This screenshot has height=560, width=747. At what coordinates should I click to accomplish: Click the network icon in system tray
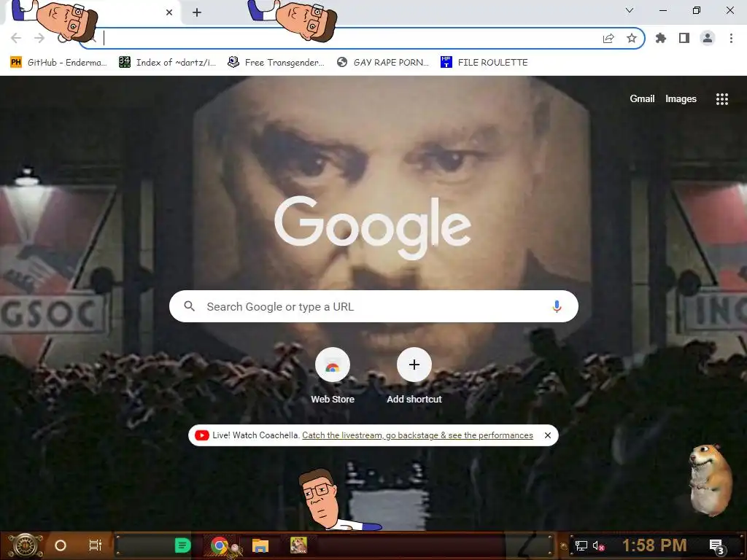[x=581, y=545]
